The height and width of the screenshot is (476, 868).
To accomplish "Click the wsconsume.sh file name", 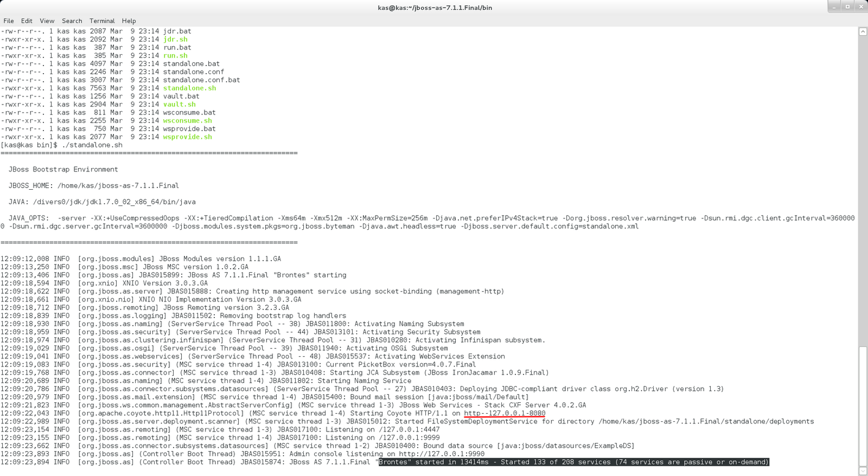I will point(187,120).
